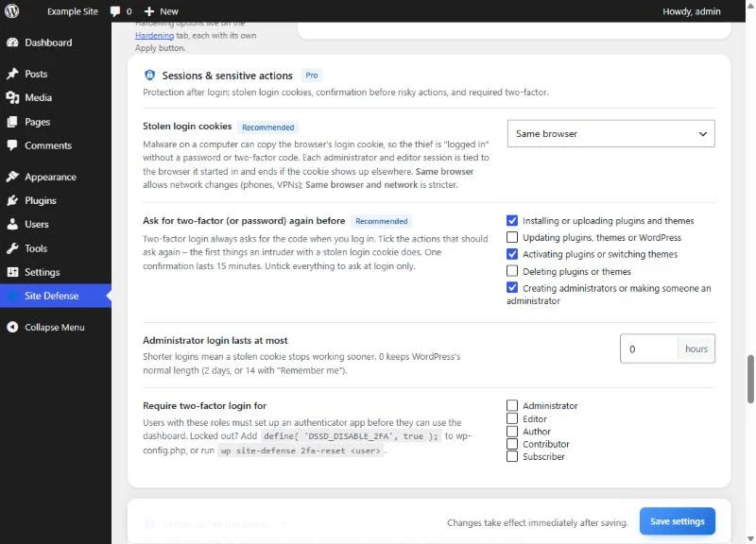Viewport: 756px width, 544px height.
Task: Click the Dashboard gauge icon
Action: (x=12, y=42)
